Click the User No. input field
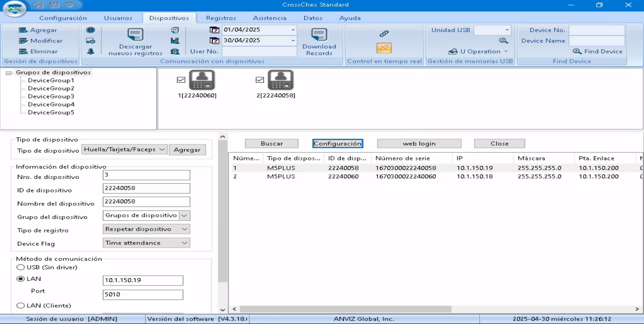This screenshot has height=324, width=644. (259, 51)
